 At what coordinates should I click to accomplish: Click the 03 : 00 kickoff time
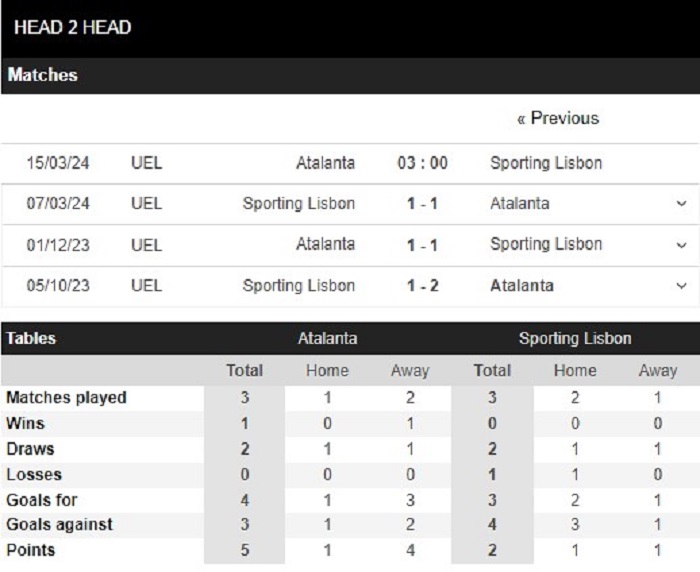(x=422, y=163)
